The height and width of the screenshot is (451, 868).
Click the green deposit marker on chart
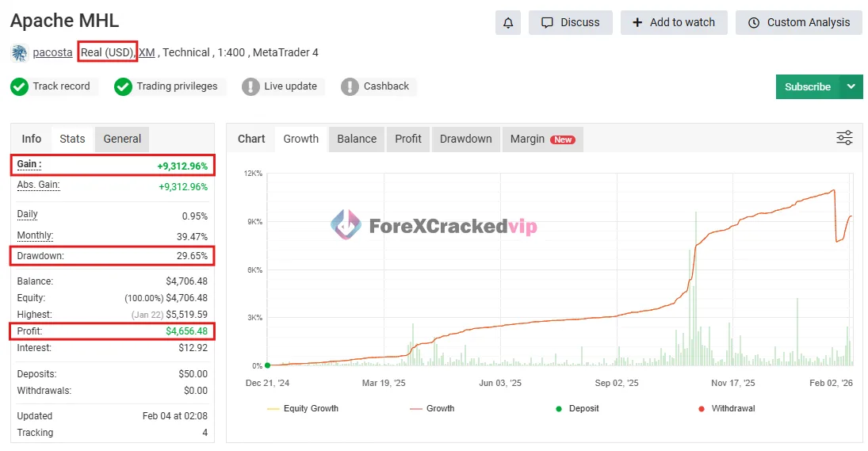click(x=267, y=365)
